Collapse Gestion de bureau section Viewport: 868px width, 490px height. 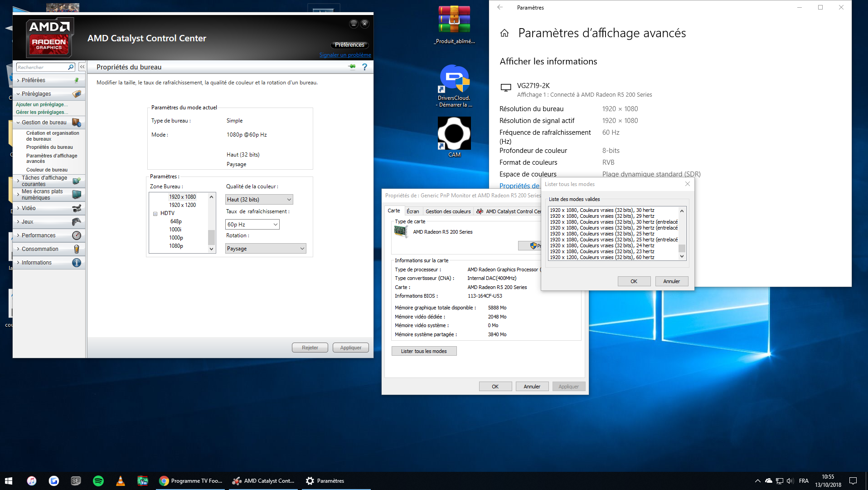pyautogui.click(x=49, y=122)
